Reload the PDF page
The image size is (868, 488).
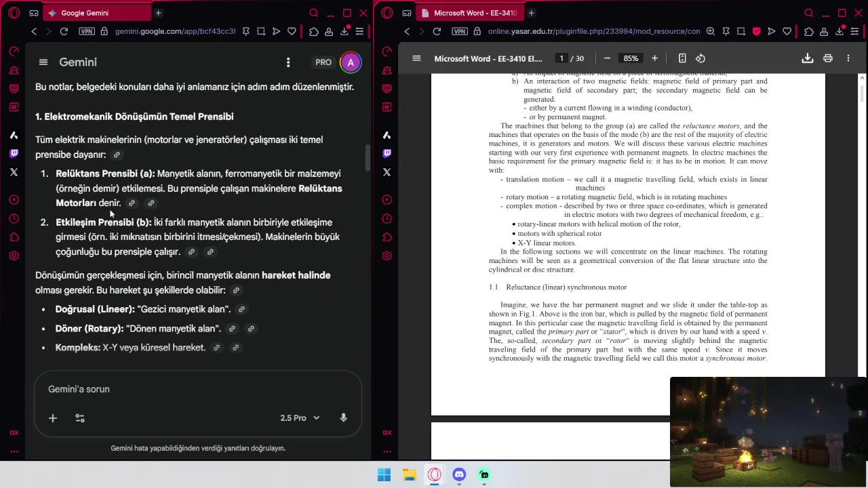click(437, 31)
